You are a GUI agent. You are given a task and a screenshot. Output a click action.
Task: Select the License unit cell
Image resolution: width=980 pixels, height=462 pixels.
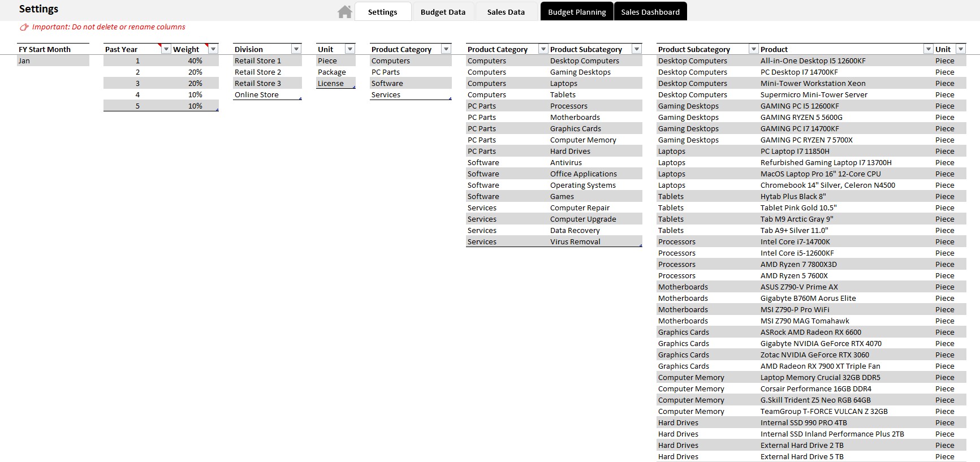coord(335,83)
